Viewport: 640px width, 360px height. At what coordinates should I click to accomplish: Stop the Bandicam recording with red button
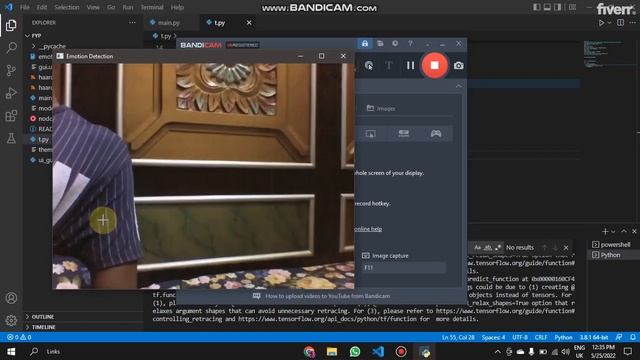[x=434, y=65]
